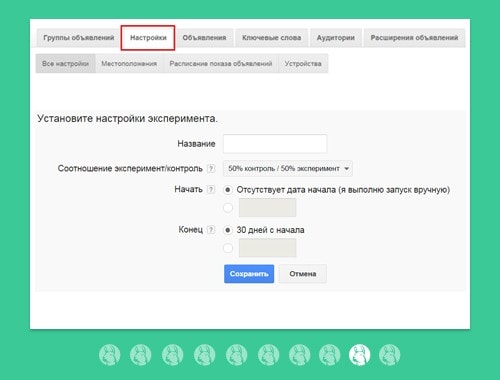Select the Отсутствует дата начала radio option
The image size is (500, 380).
pyautogui.click(x=228, y=190)
